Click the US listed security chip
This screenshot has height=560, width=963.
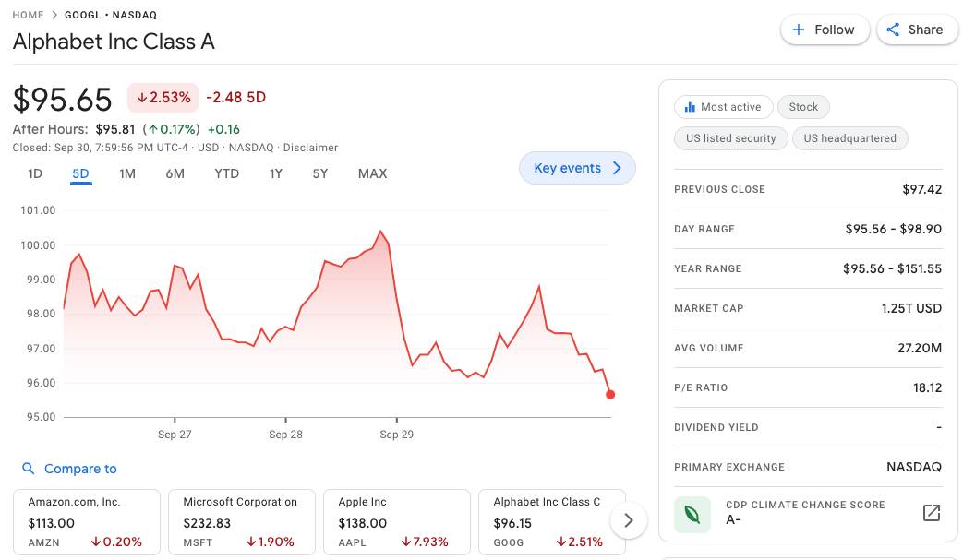click(x=730, y=138)
